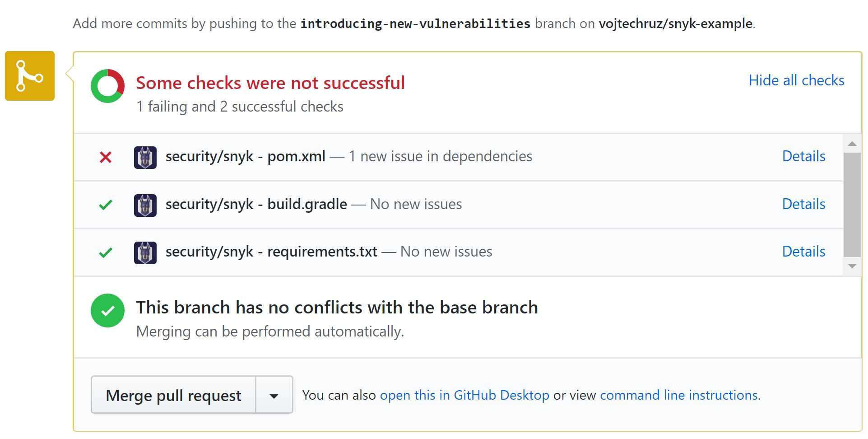This screenshot has width=868, height=439.
Task: Click the green checkmark beside build.gradle check
Action: (x=106, y=205)
